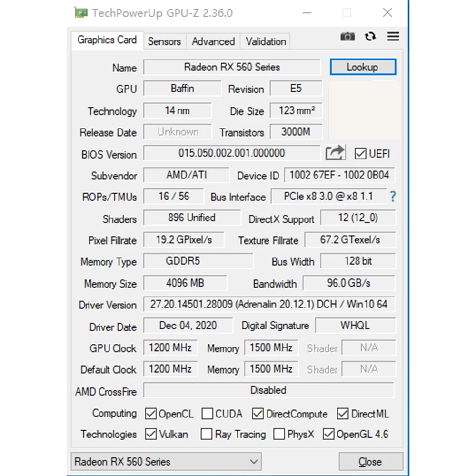Open the Validation tab

pyautogui.click(x=266, y=41)
